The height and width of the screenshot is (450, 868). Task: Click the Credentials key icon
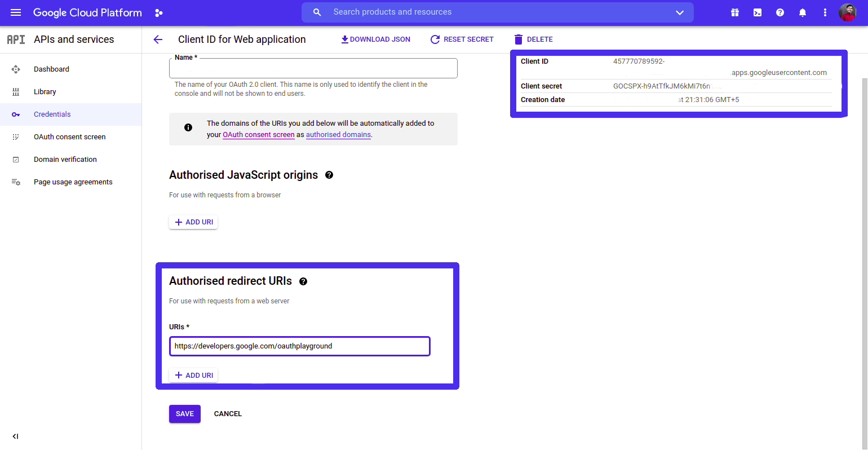(x=16, y=114)
